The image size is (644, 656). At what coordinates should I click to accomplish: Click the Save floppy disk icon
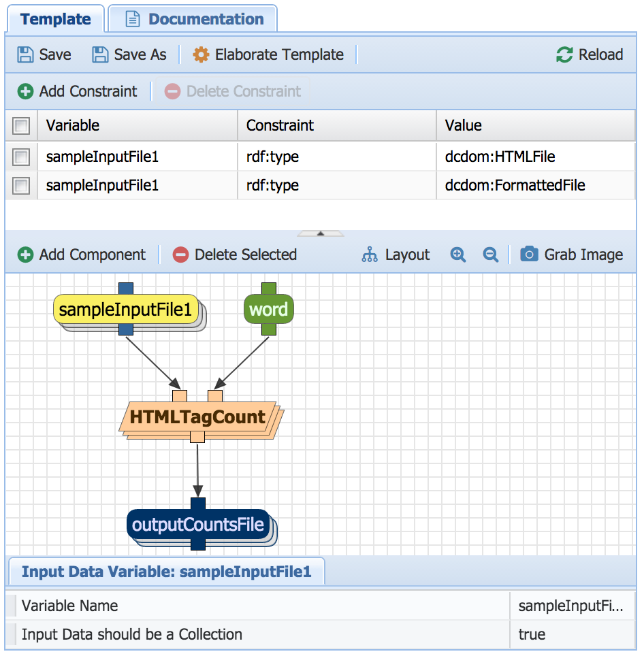coord(25,55)
